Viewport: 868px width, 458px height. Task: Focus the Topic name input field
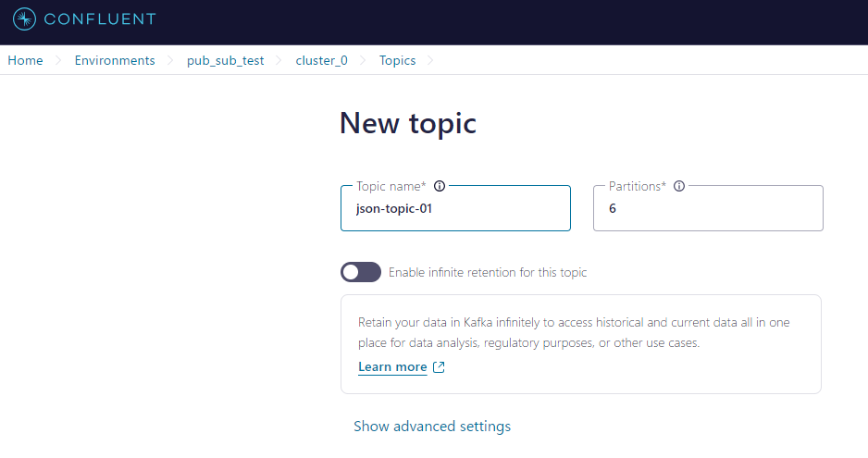pyautogui.click(x=455, y=208)
